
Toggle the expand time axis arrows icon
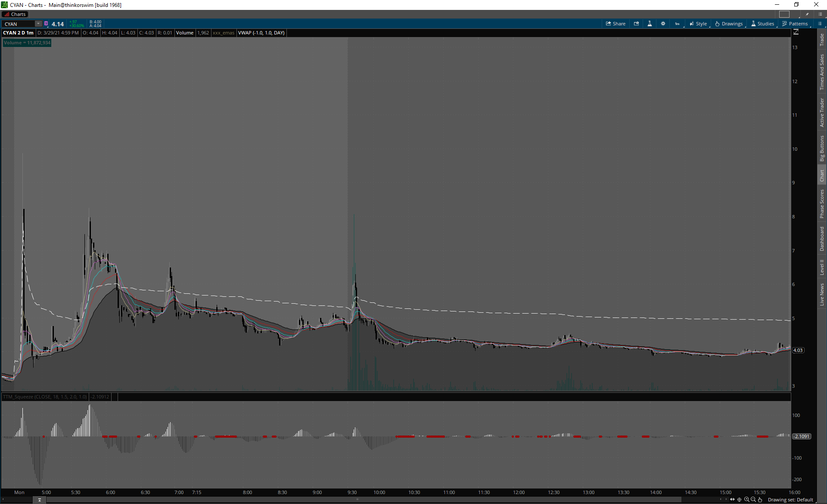732,500
